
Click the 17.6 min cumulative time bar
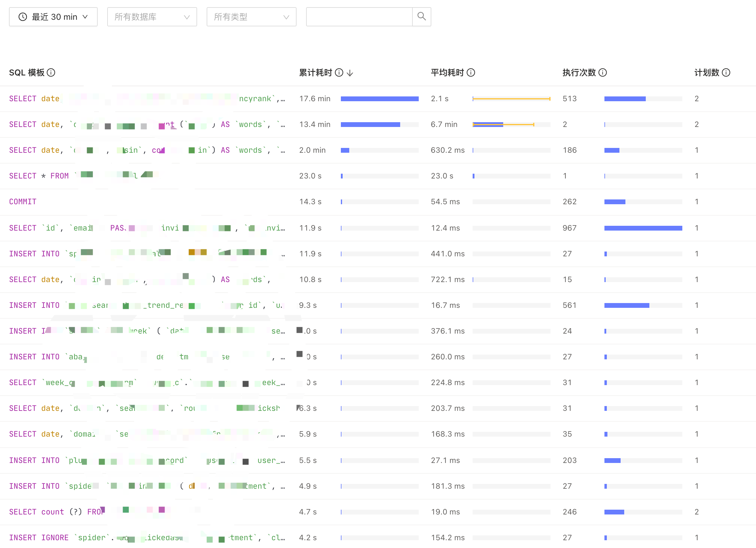379,99
